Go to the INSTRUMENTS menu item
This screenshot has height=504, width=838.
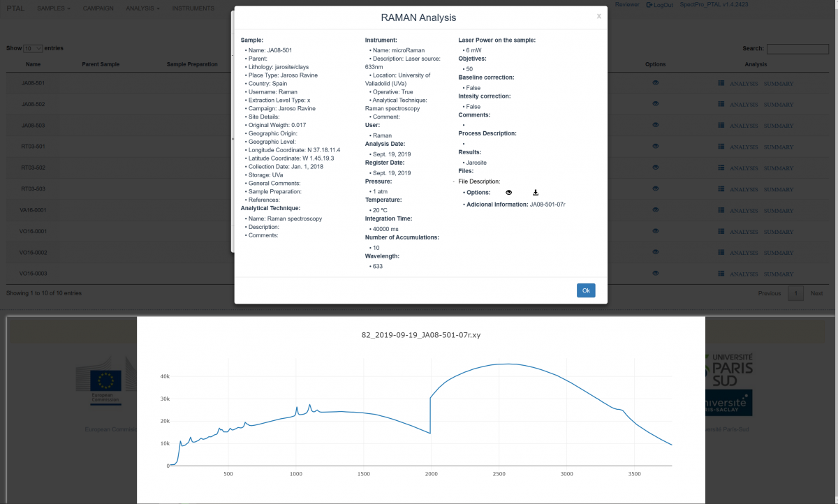(x=193, y=8)
